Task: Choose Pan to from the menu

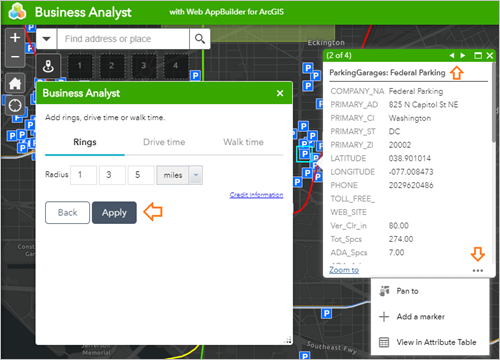Action: coord(430,291)
